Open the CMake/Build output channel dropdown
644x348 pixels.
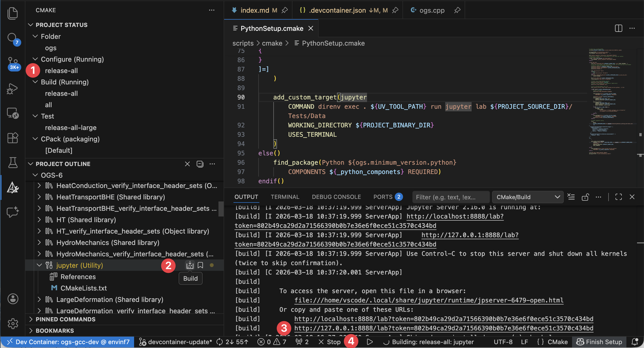point(528,197)
